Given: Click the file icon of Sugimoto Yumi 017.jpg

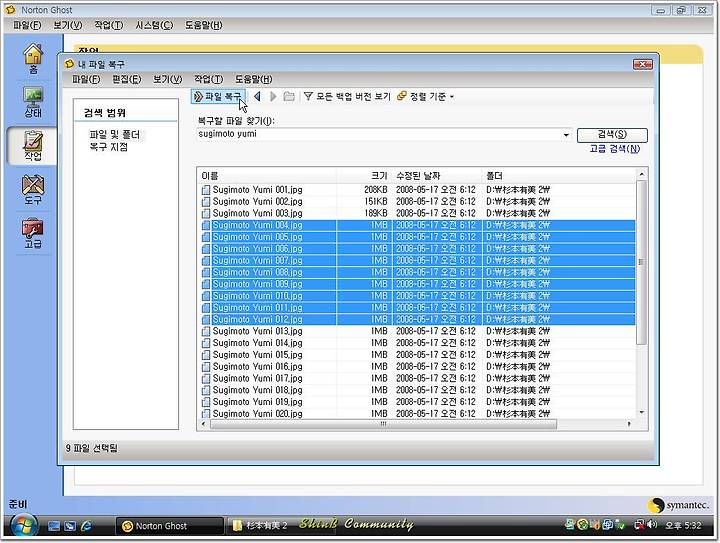Looking at the screenshot, I should (x=206, y=379).
